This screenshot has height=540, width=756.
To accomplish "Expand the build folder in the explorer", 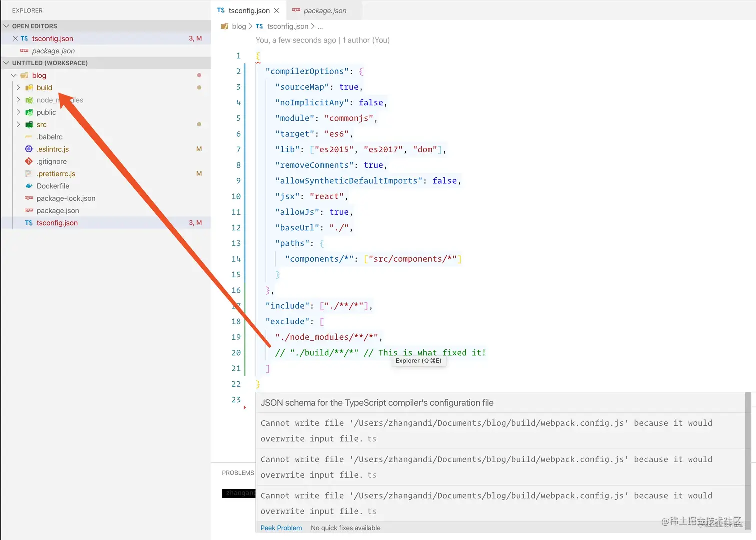I will pyautogui.click(x=18, y=87).
